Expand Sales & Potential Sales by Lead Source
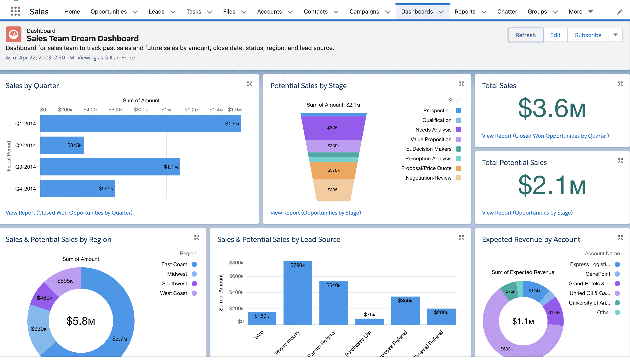630x364 pixels. [462, 238]
